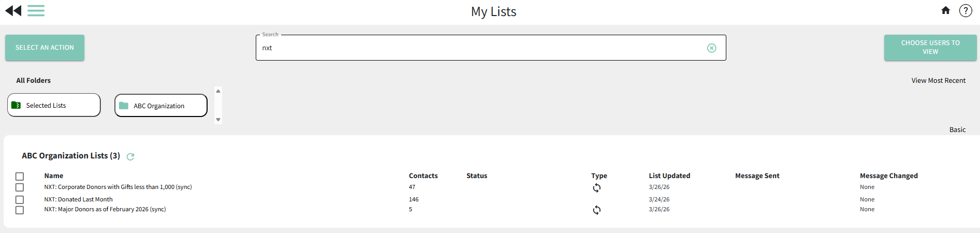The height and width of the screenshot is (233, 980).
Task: Go to home via house icon
Action: coord(945,10)
